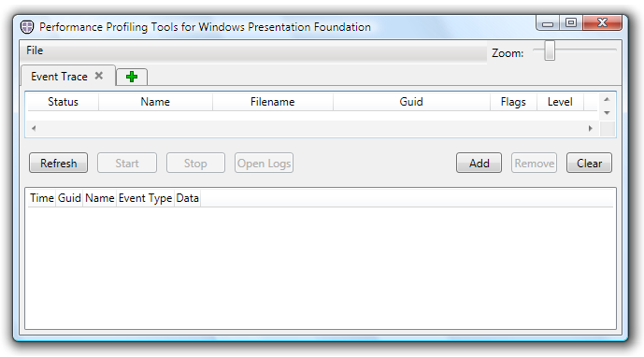Maximize the profiling tools window
644x357 pixels.
coord(571,23)
